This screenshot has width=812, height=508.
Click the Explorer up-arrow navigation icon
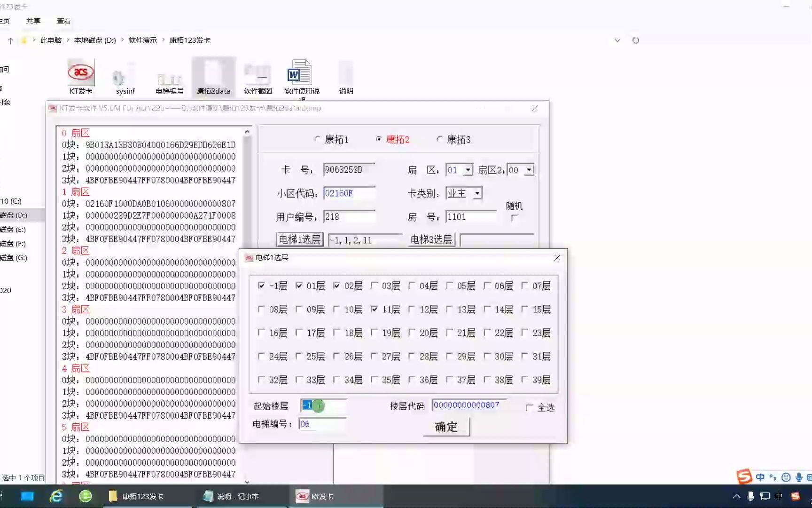[x=10, y=40]
